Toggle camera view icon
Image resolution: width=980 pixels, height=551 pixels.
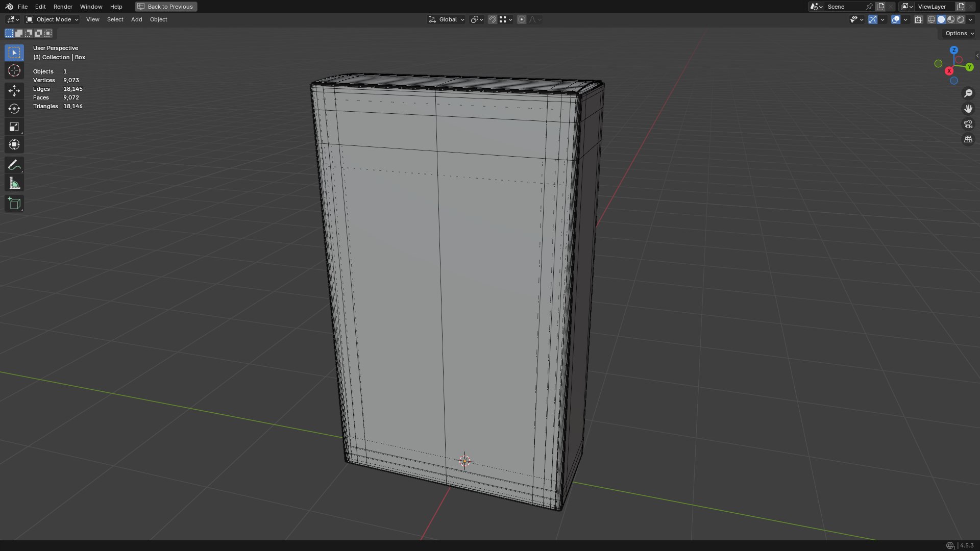pyautogui.click(x=968, y=124)
